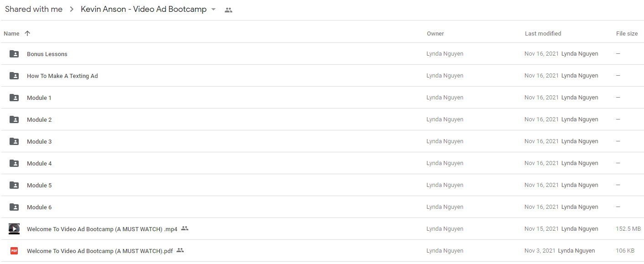Click the File size column header
The width and height of the screenshot is (644, 264).
coord(627,34)
